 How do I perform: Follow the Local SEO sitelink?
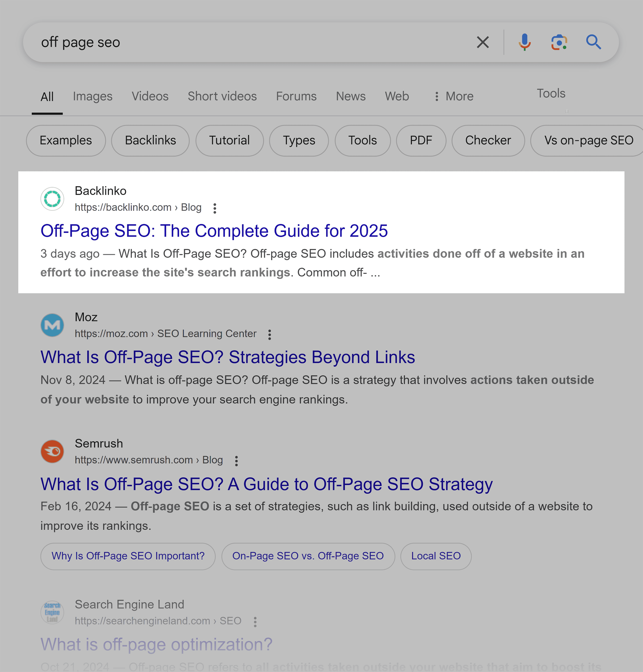pyautogui.click(x=436, y=556)
